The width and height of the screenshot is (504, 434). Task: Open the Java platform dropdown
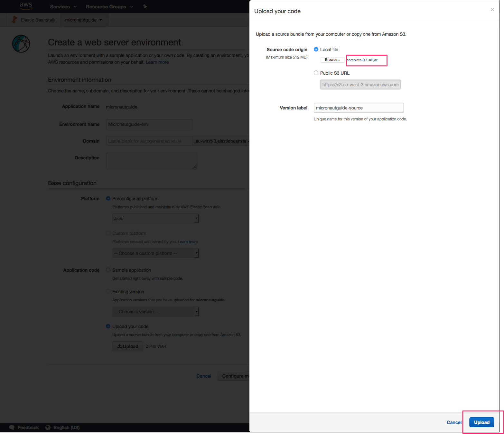coord(156,219)
